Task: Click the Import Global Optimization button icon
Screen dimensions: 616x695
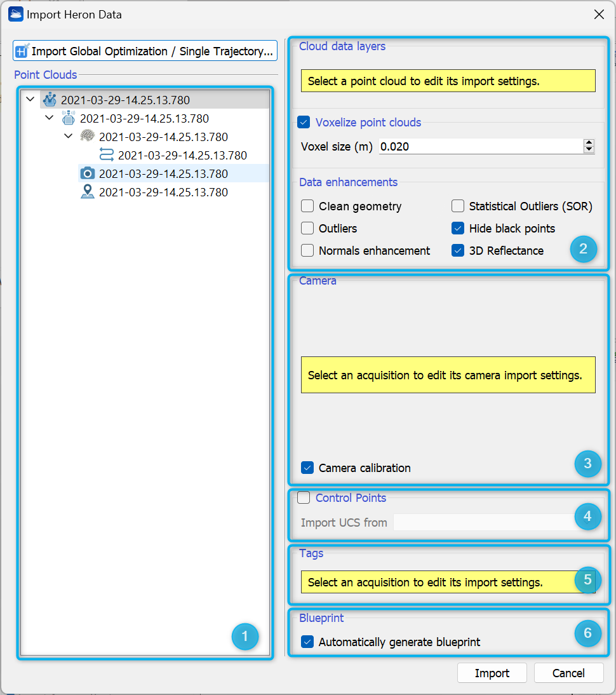Action: pos(23,51)
